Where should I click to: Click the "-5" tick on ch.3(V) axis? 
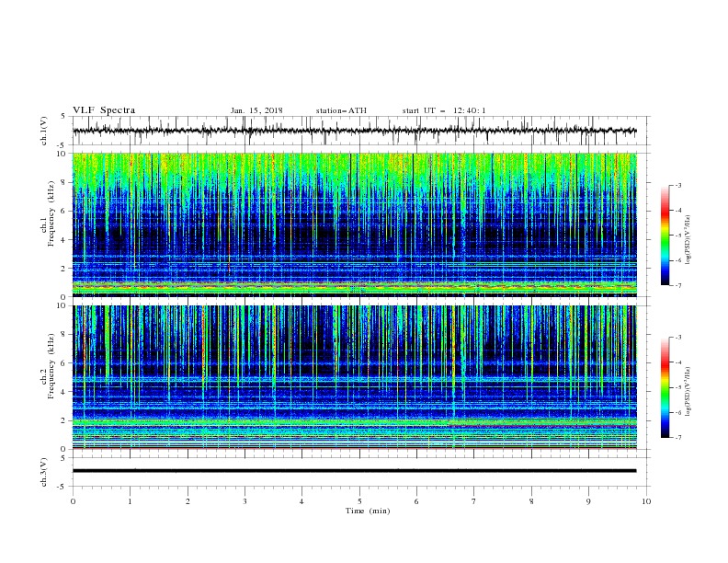click(63, 487)
